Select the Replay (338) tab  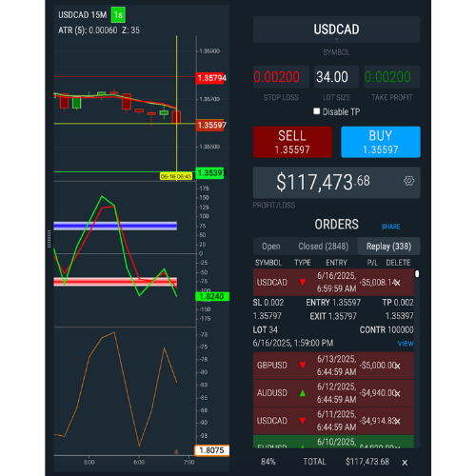[388, 247]
